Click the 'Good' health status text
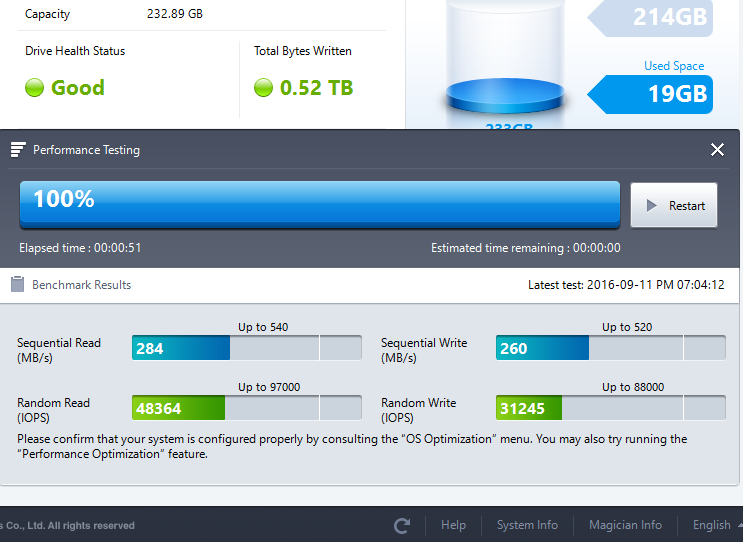Viewport: 743px width, 542px height. coord(78,88)
